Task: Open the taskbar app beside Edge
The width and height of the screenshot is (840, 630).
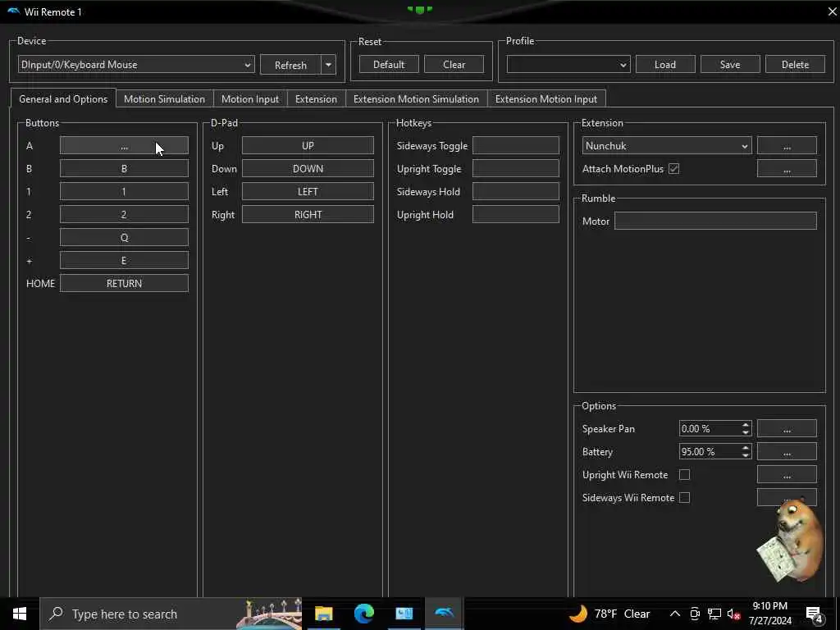Action: (x=404, y=614)
